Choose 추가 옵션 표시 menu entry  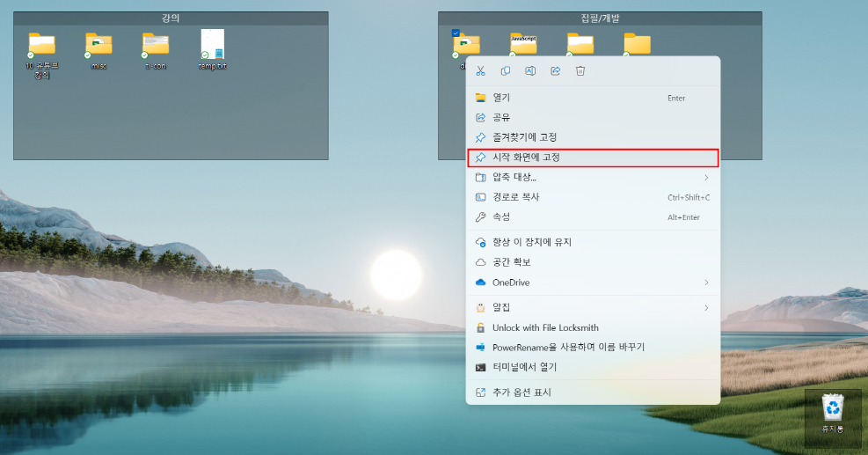point(593,393)
